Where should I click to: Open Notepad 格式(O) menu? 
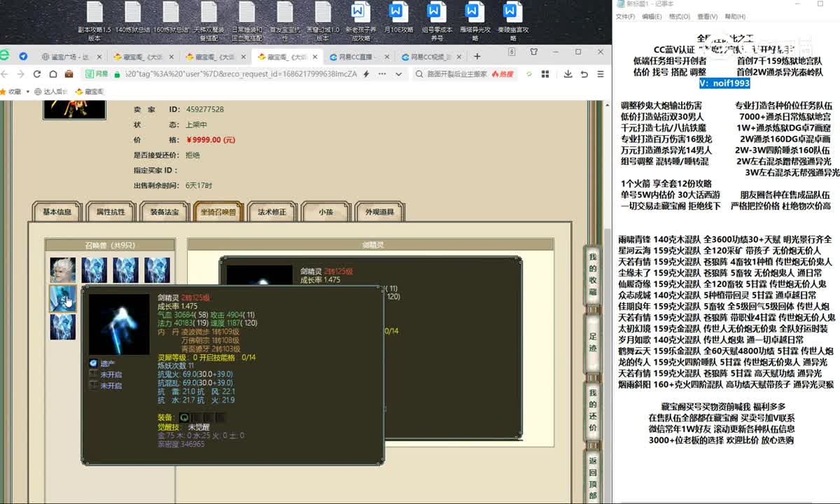tap(679, 17)
